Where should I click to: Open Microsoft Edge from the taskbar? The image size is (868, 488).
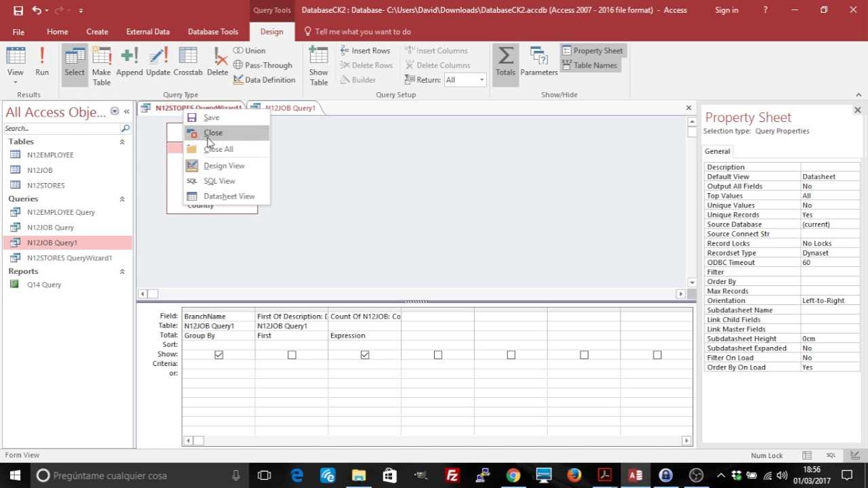[297, 476]
